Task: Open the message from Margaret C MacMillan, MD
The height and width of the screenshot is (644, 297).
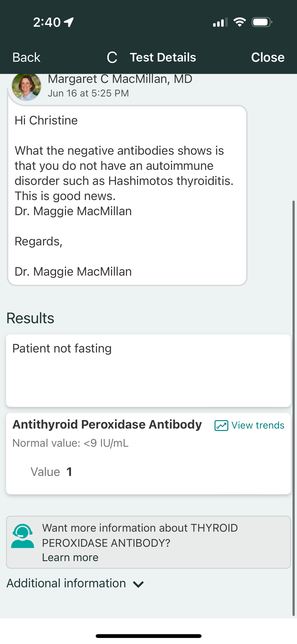Action: pyautogui.click(x=127, y=196)
